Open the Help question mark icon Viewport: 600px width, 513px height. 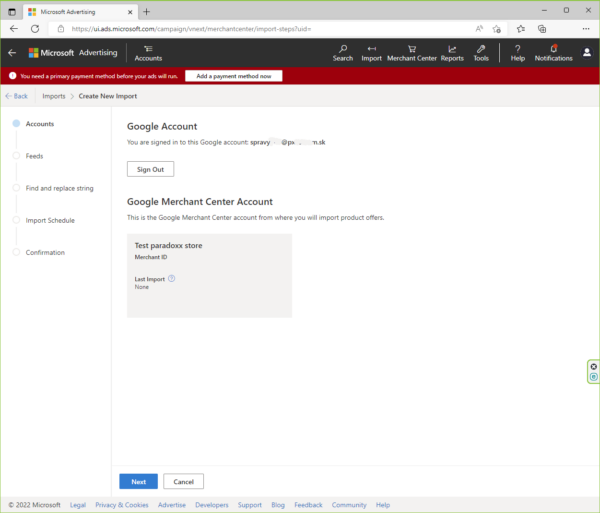point(517,49)
